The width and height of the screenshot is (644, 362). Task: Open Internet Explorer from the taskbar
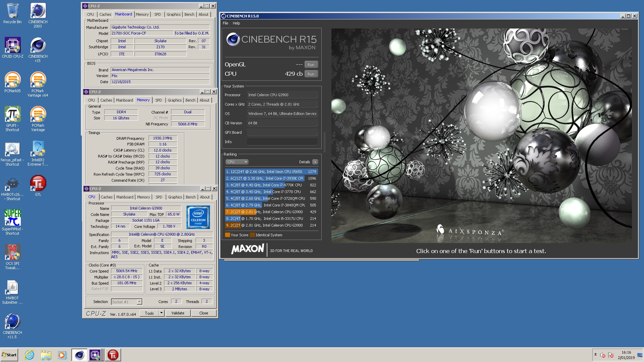tap(29, 355)
